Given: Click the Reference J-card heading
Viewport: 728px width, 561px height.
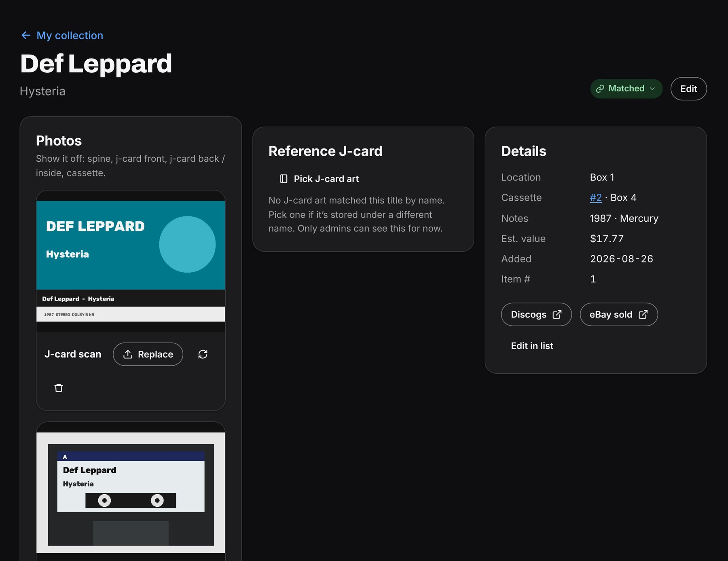Looking at the screenshot, I should [x=325, y=151].
